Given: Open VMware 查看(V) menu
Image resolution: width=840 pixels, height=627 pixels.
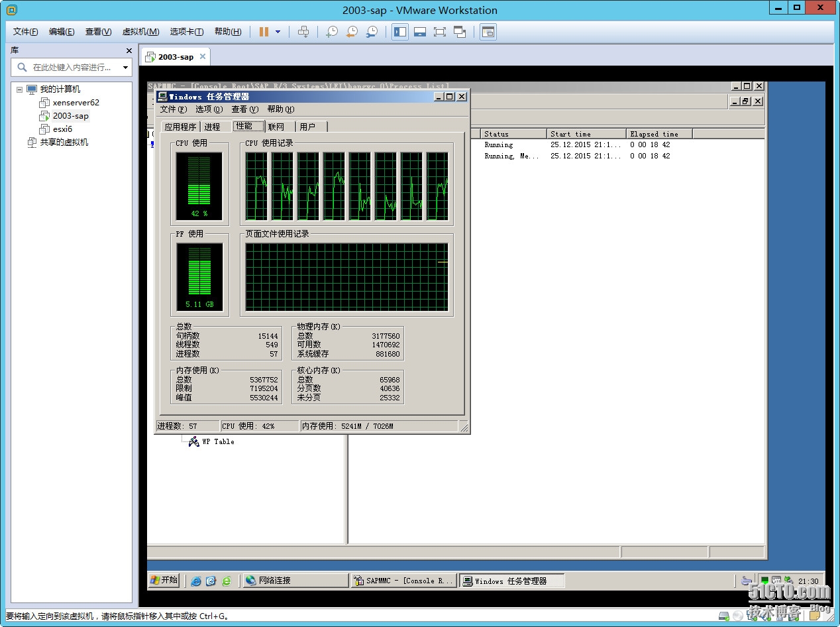Looking at the screenshot, I should point(98,32).
